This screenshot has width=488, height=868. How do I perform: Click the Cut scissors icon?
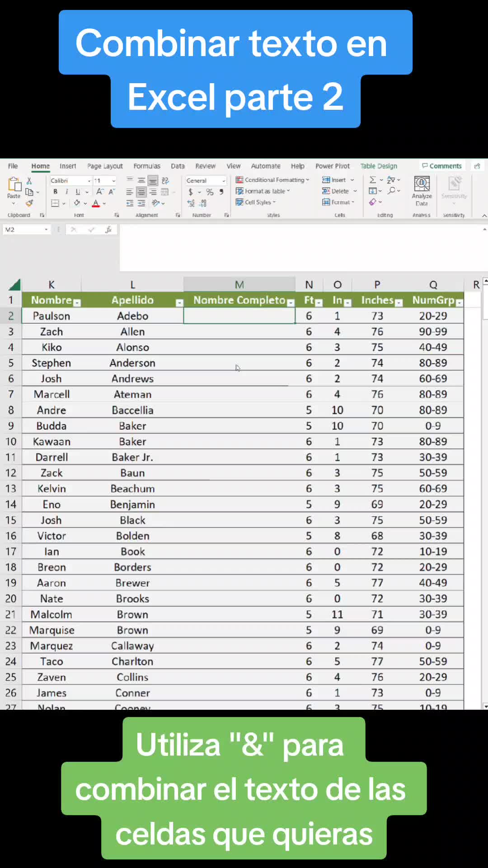coord(29,181)
